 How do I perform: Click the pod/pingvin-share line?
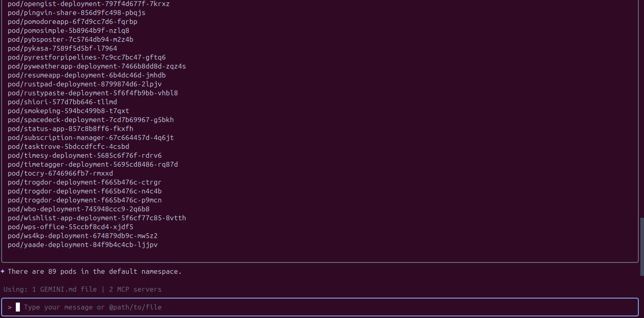(76, 13)
